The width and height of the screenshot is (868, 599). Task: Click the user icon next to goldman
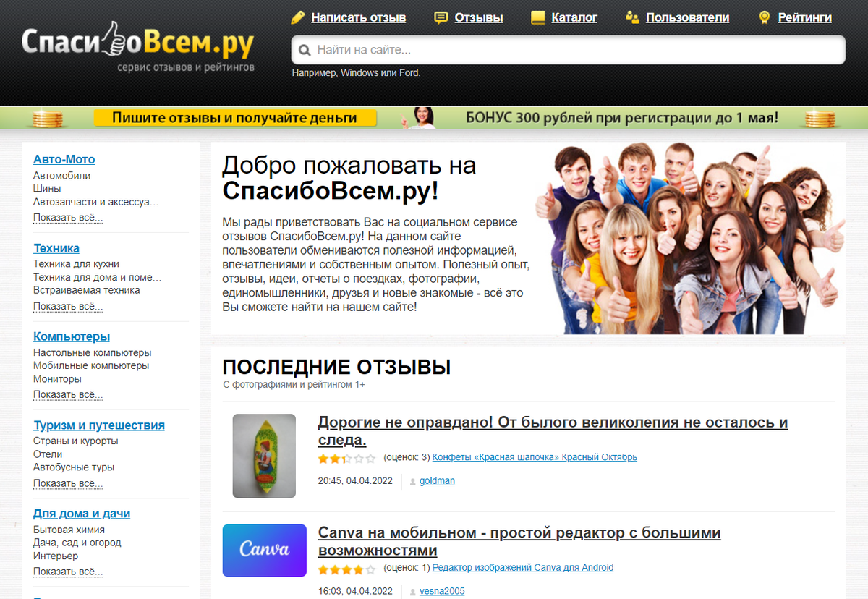tap(413, 482)
